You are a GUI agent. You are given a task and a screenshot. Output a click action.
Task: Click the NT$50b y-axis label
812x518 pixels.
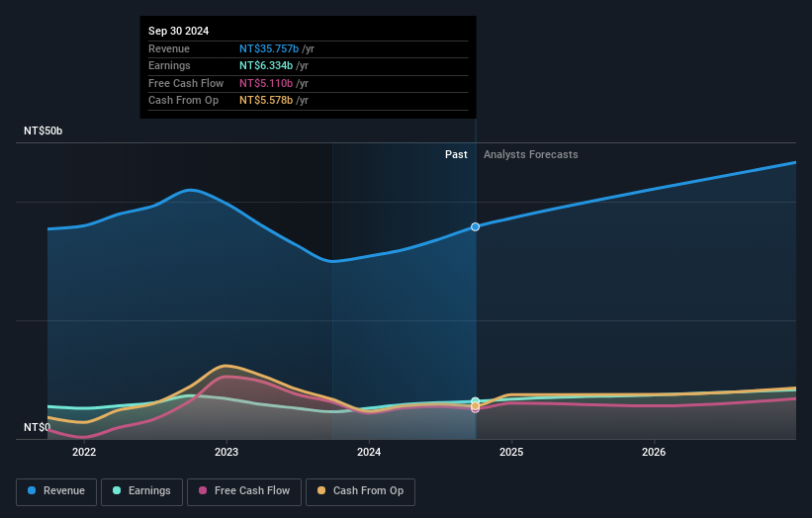click(x=43, y=130)
